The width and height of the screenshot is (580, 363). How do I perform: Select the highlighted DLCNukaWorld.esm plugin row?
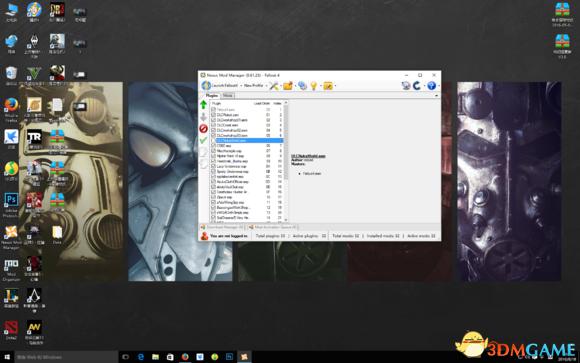pyautogui.click(x=249, y=141)
